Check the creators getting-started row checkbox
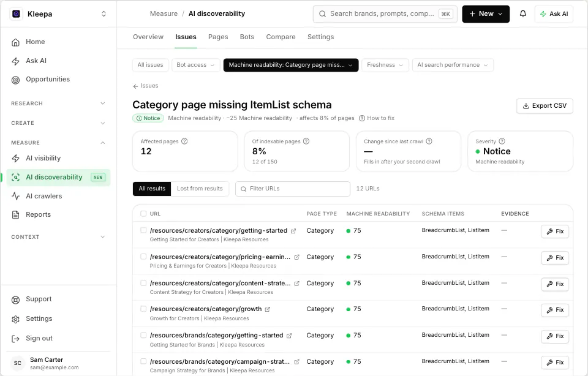The height and width of the screenshot is (376, 588). (143, 230)
